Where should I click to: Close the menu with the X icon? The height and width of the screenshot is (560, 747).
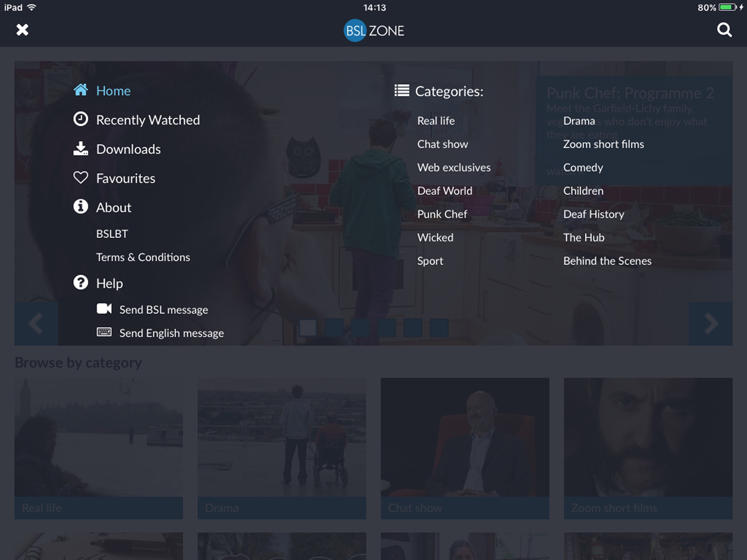coord(22,30)
